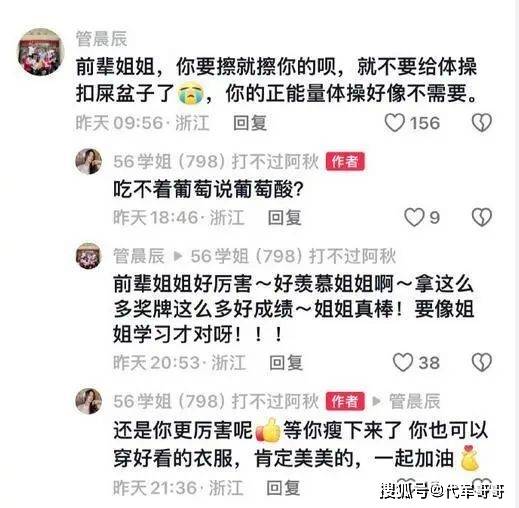Tap broken heart on 吃不着葡萄 reply
This screenshot has height=508, width=519.
482,217
